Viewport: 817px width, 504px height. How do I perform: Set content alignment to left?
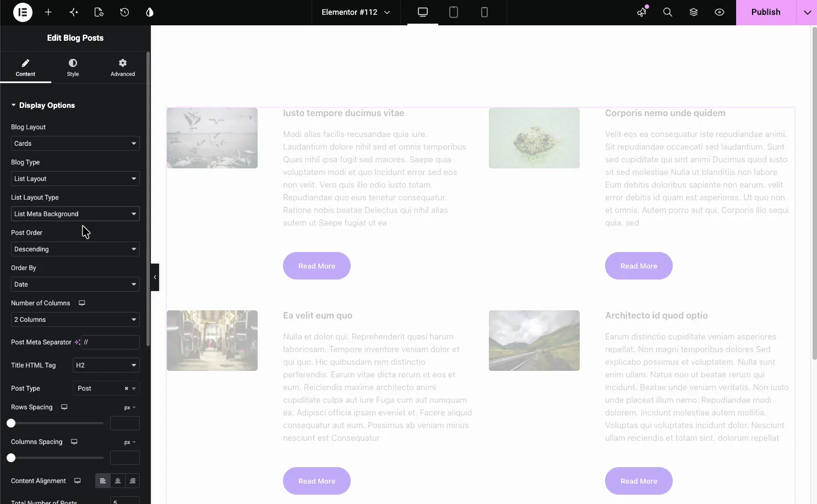click(103, 481)
